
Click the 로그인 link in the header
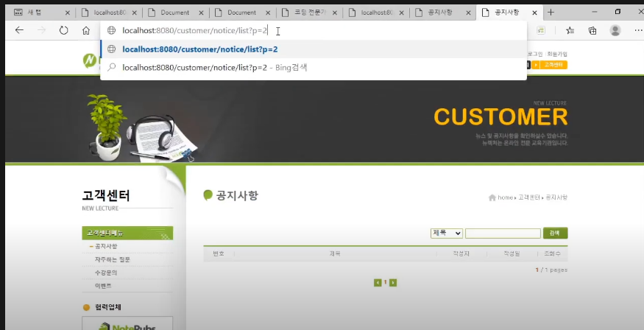535,54
